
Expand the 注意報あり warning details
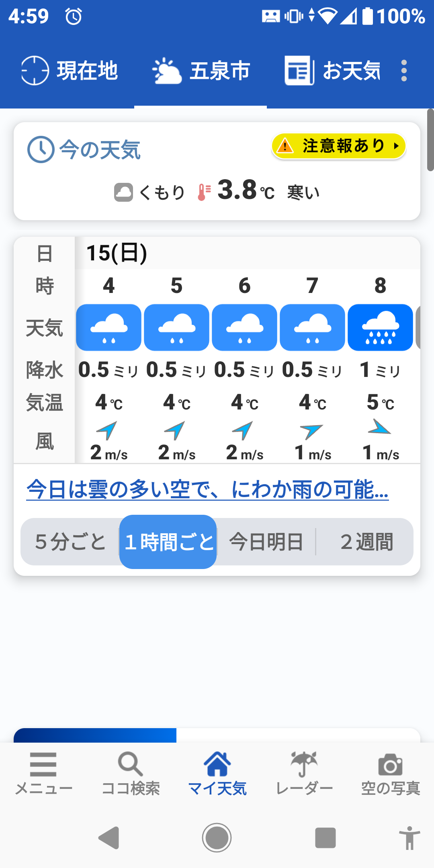(x=339, y=146)
